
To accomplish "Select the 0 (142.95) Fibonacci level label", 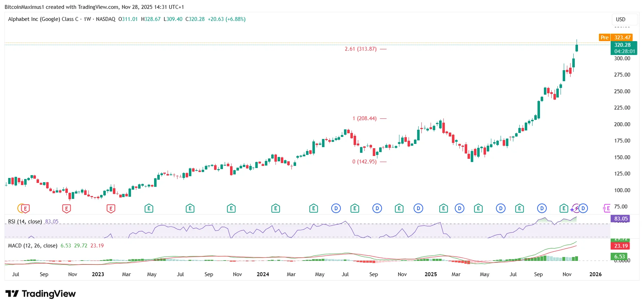I will coord(365,162).
